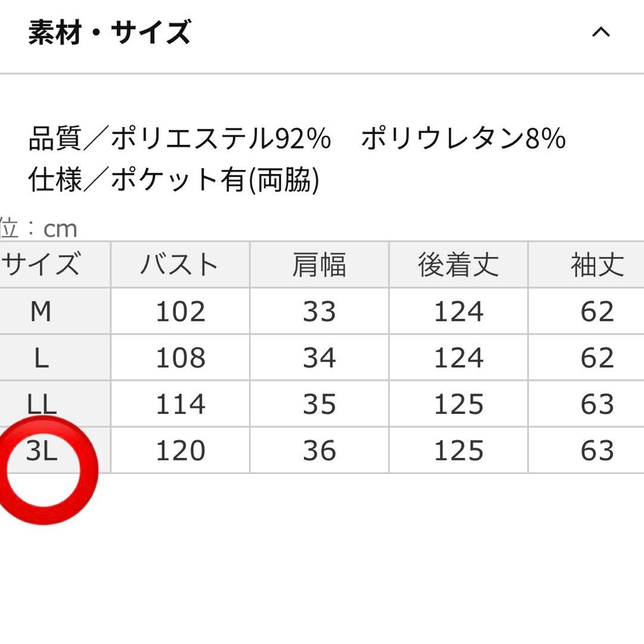Click the 後着丈 column header
644x644 pixels.
(x=458, y=265)
